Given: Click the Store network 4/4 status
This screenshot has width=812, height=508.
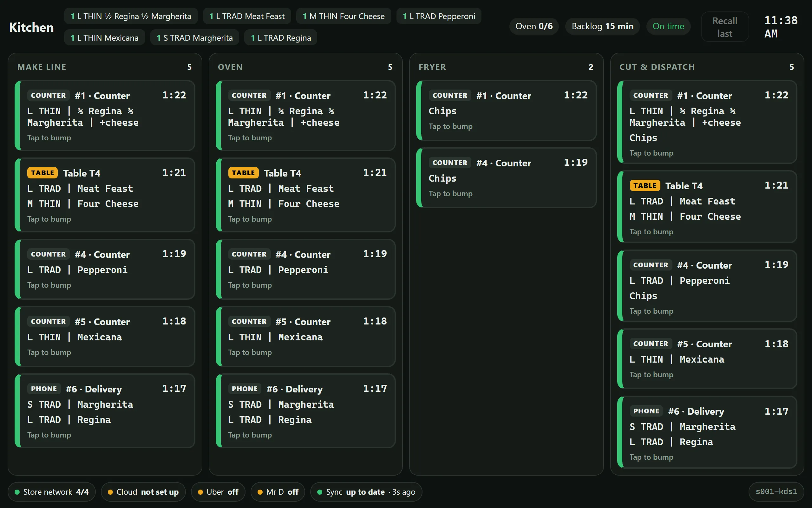Looking at the screenshot, I should click(52, 492).
